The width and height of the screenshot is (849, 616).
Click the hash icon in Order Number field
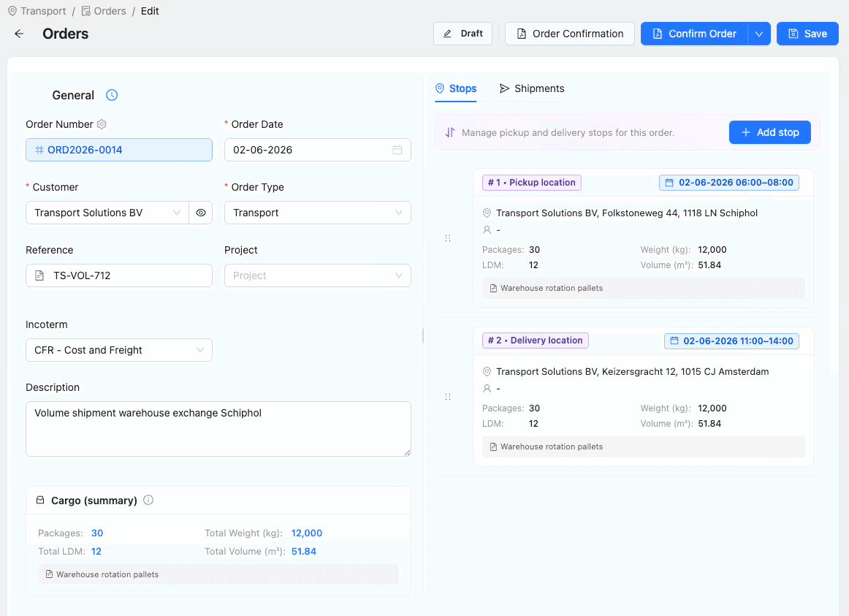click(39, 150)
